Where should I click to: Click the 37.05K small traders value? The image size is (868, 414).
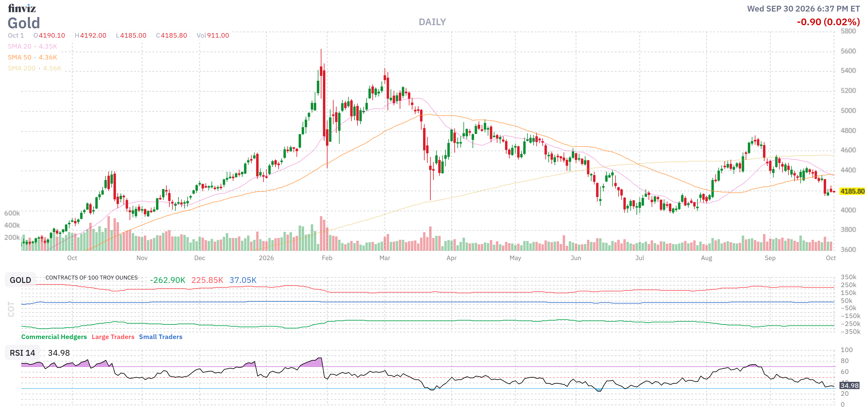tap(243, 280)
